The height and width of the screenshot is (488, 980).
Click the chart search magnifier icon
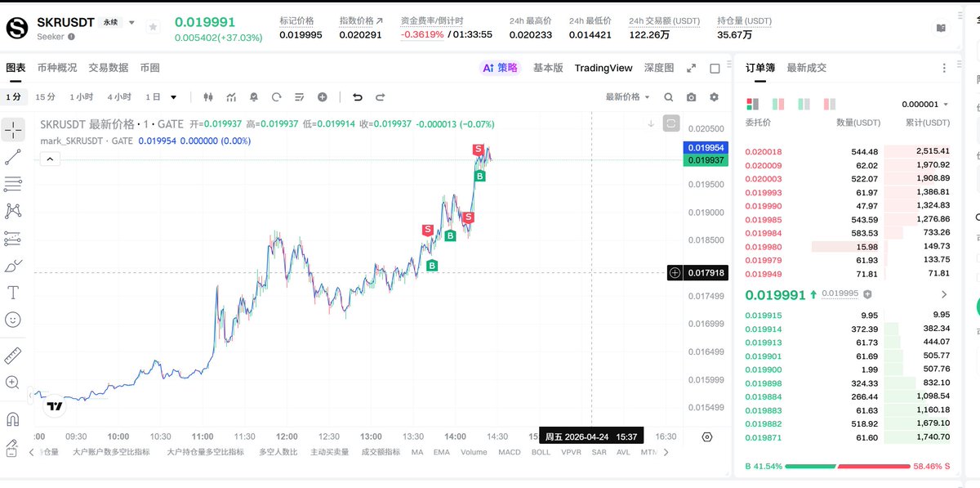point(669,96)
